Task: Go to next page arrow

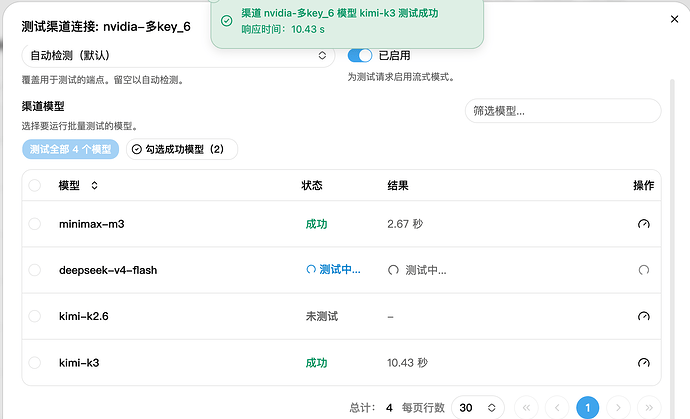Action: coord(618,408)
